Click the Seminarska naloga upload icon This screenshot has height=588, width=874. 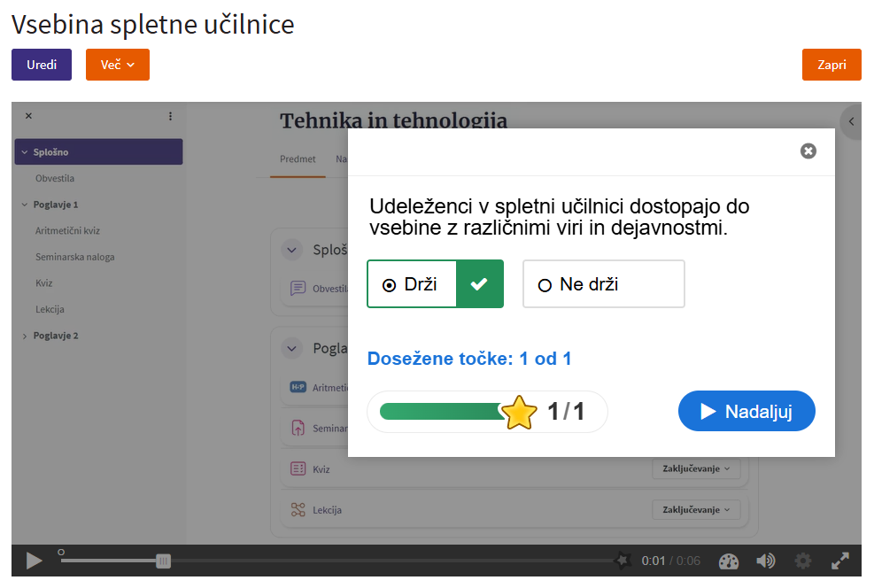tap(298, 429)
